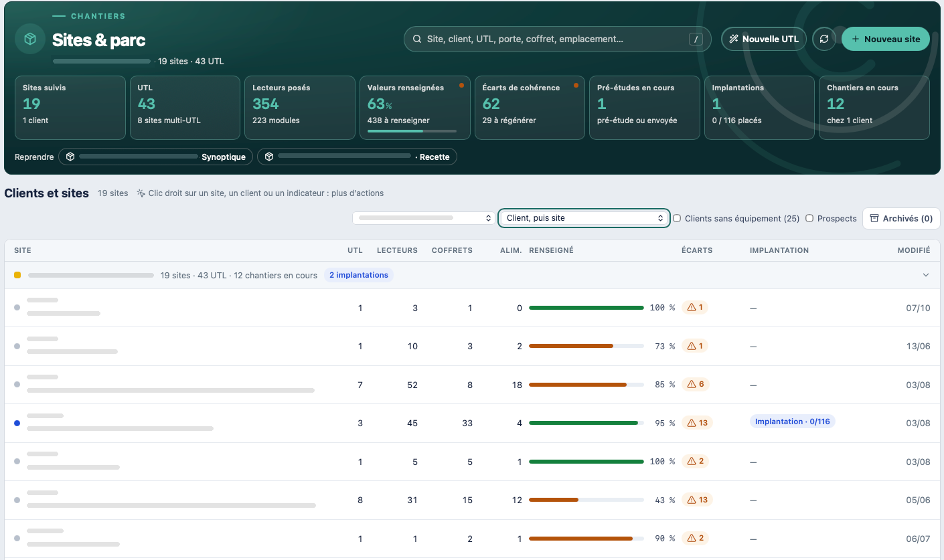This screenshot has width=944, height=560.
Task: Click the 13 écarts warning in the 95 % row
Action: 697,423
